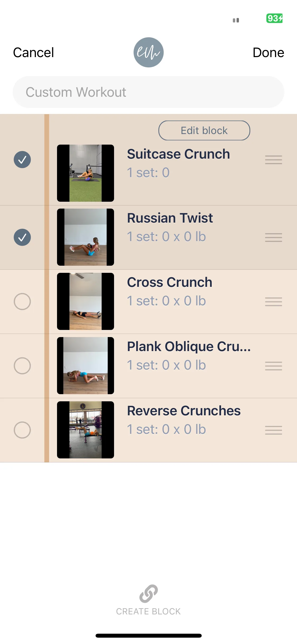This screenshot has width=297, height=644.
Task: Tap the Reverse Crunches reorder handle
Action: pos(274,430)
